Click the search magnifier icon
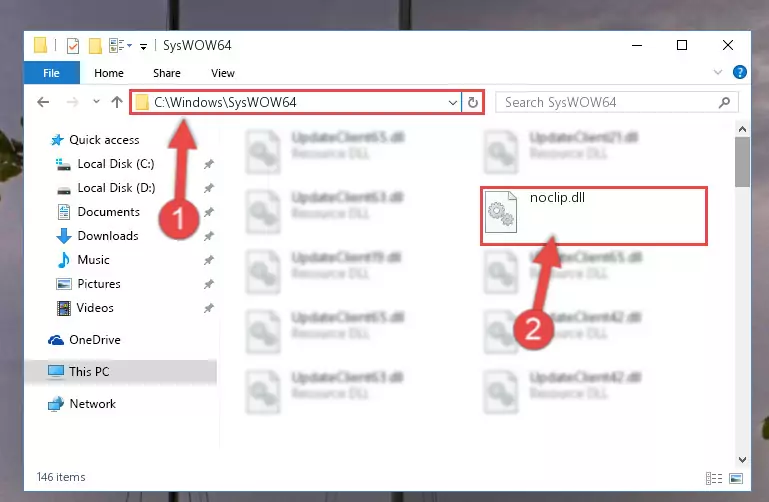The image size is (769, 502). pos(724,102)
